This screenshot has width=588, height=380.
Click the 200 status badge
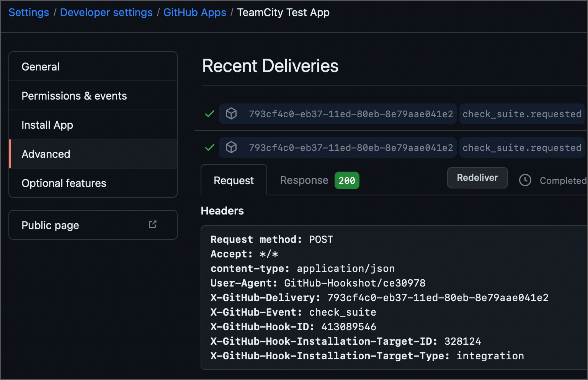pyautogui.click(x=346, y=180)
